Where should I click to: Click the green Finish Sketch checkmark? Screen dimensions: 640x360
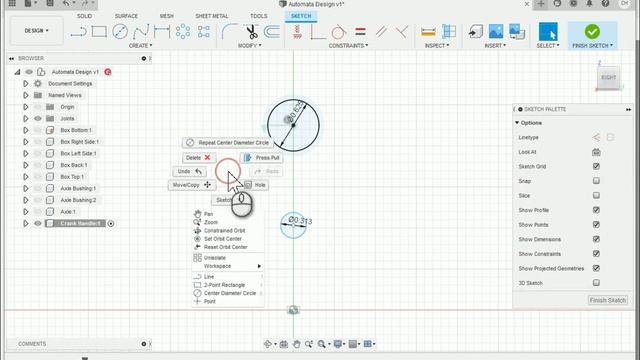pyautogui.click(x=592, y=31)
